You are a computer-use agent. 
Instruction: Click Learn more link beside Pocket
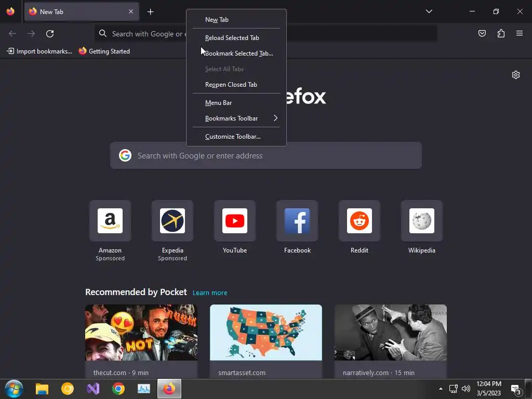pyautogui.click(x=210, y=293)
